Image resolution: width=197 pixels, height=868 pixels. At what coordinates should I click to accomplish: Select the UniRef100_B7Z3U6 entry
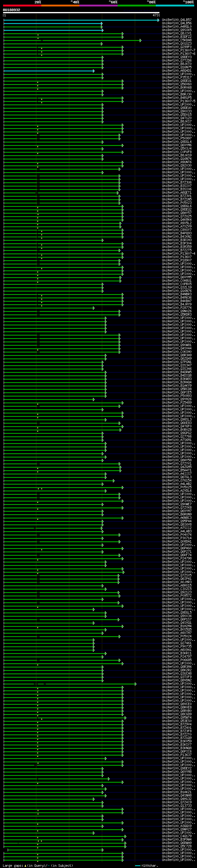(177, 183)
